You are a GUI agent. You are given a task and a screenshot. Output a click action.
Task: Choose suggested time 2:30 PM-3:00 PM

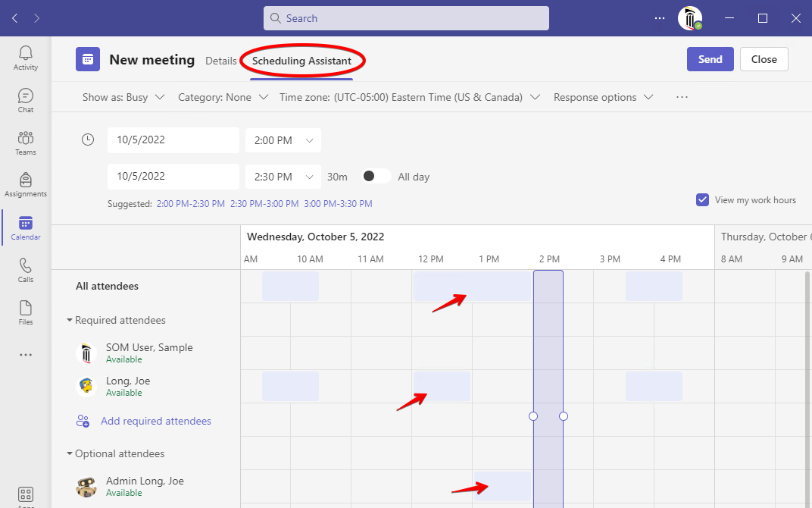[x=264, y=204]
